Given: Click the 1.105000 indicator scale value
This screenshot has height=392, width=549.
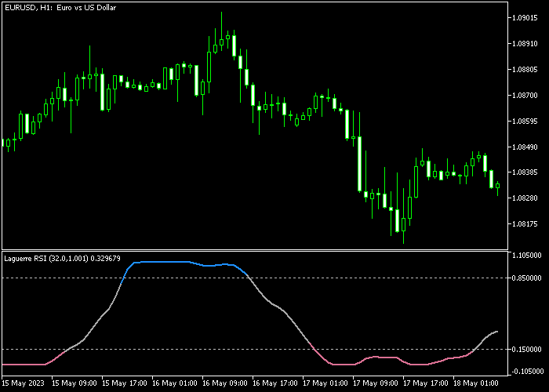Looking at the screenshot, I should click(x=528, y=256).
